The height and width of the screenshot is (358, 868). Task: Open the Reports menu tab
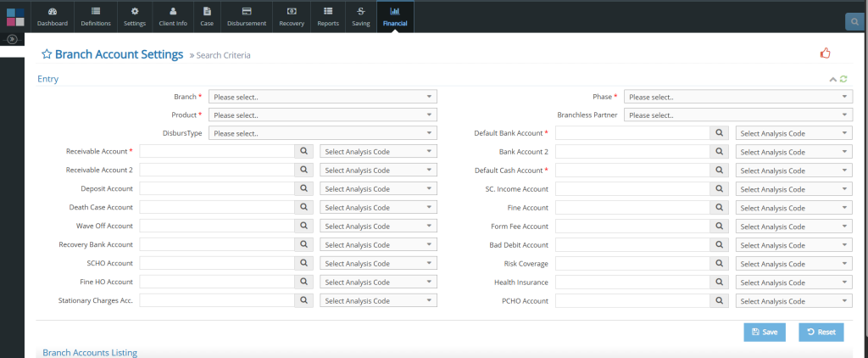(x=328, y=17)
